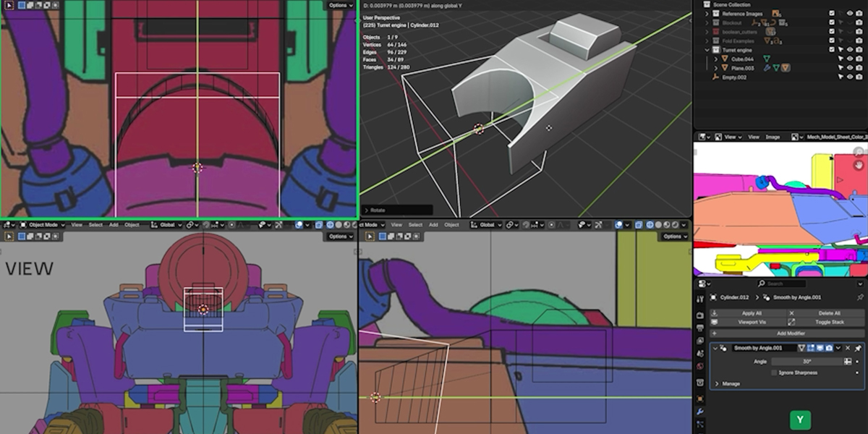The height and width of the screenshot is (434, 868).
Task: Click the Viewport Vis button
Action: 748,322
